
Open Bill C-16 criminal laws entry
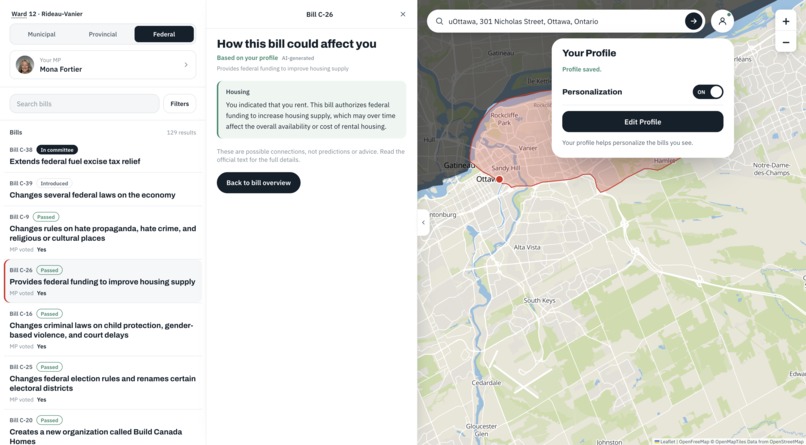[103, 329]
